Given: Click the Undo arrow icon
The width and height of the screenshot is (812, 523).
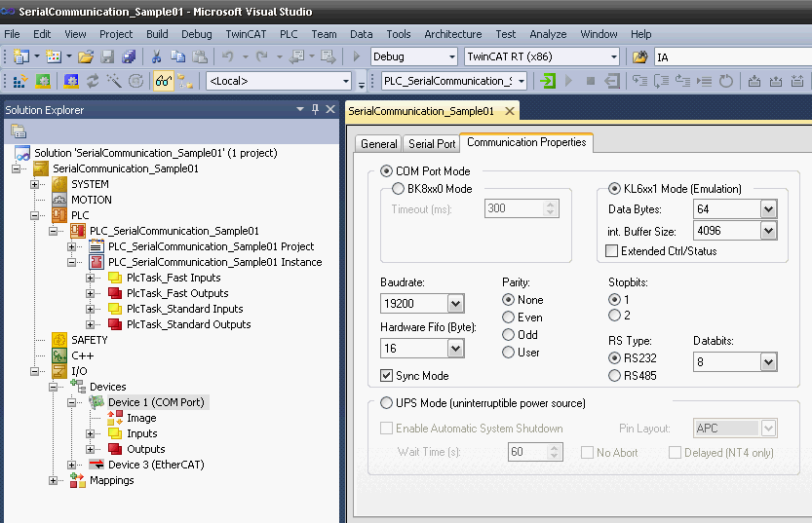Looking at the screenshot, I should [227, 56].
